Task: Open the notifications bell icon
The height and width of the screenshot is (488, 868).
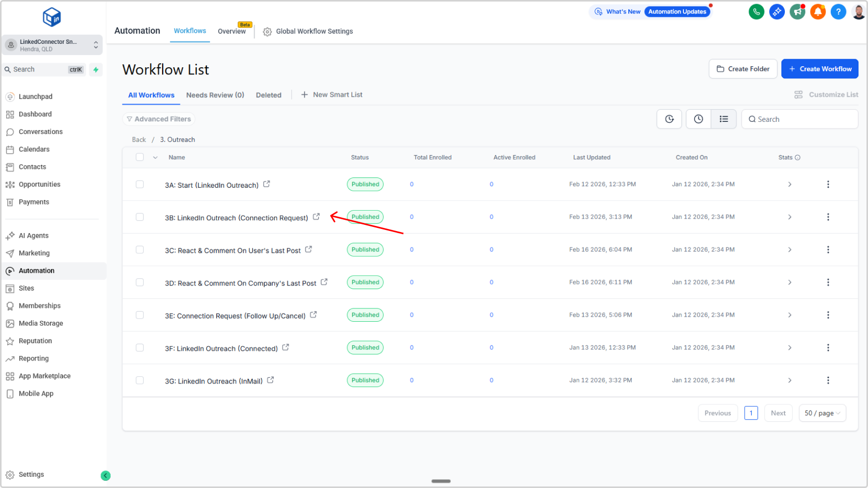Action: coord(818,12)
